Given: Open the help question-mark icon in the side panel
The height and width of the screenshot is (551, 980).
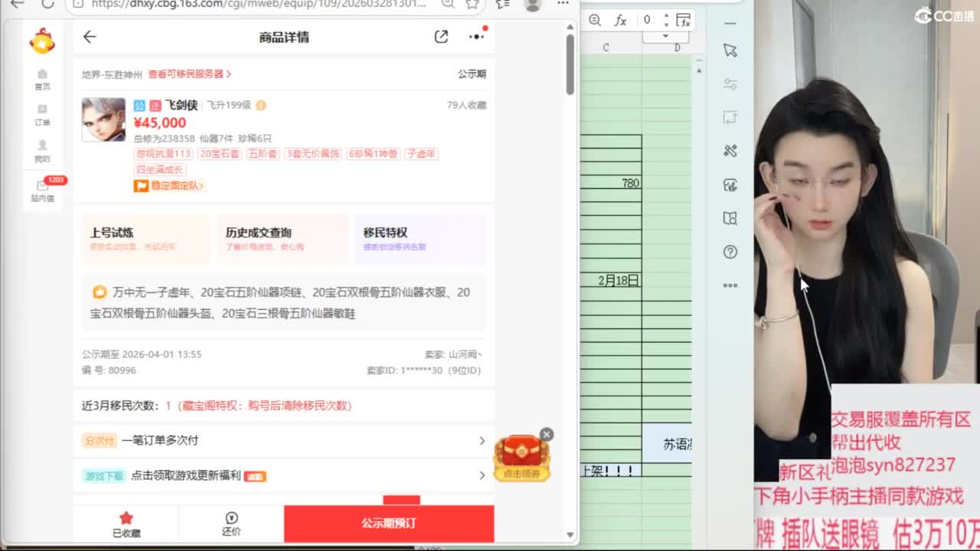Looking at the screenshot, I should pos(730,252).
